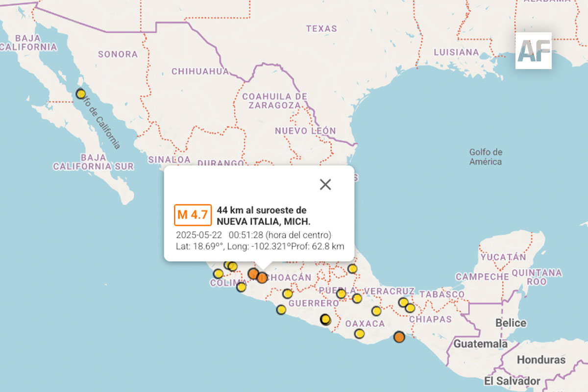Click the yellow marker just above the Guerrero label
Screen dimensions: 588x392
click(x=288, y=294)
